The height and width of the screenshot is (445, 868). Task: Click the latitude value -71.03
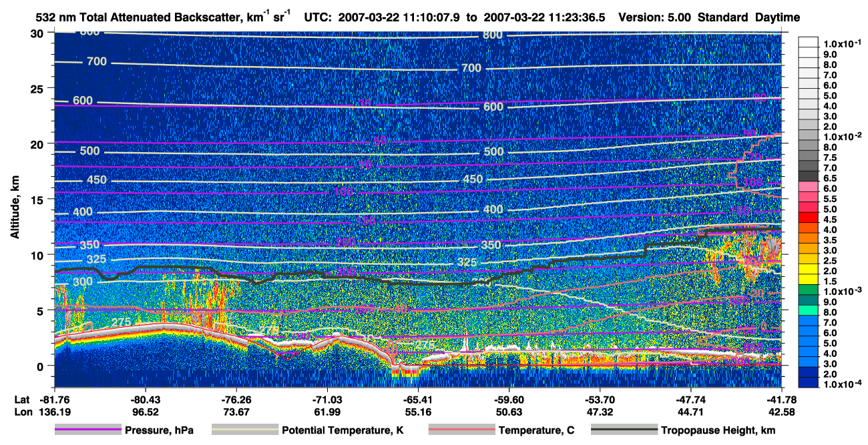click(327, 400)
